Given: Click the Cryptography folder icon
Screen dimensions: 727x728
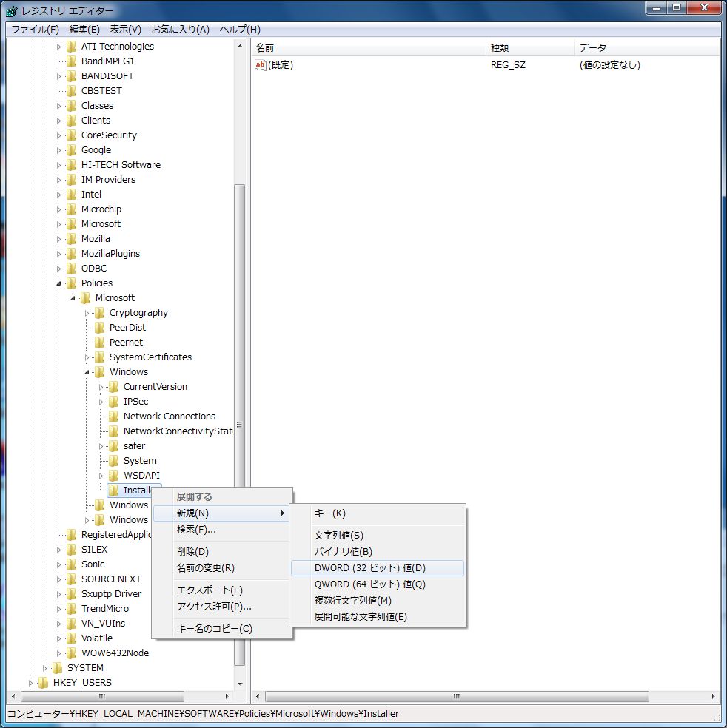Looking at the screenshot, I should point(99,313).
